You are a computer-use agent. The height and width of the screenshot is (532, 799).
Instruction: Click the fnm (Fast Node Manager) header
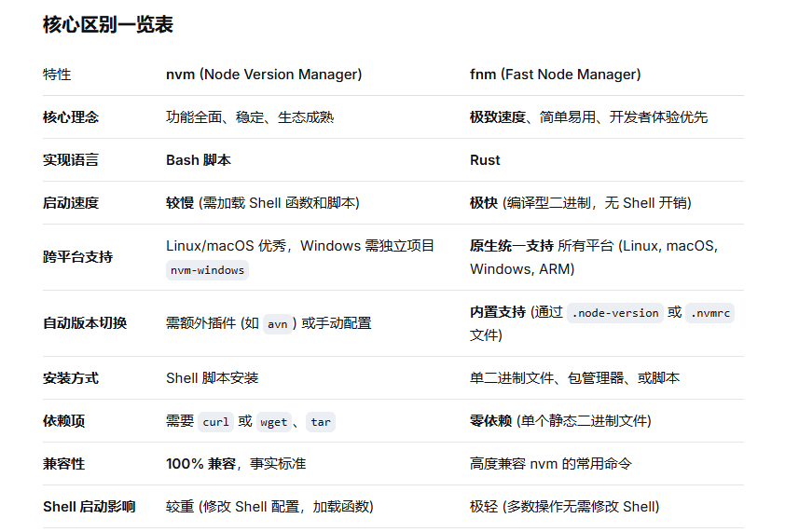[x=556, y=75]
